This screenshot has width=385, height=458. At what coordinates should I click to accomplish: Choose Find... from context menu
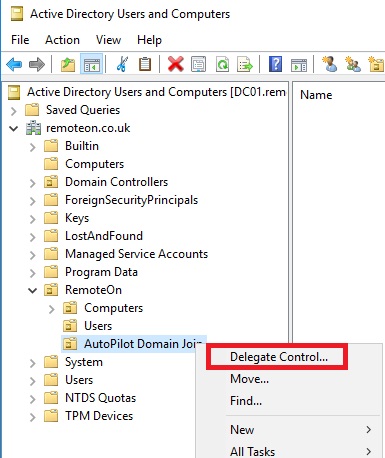(246, 401)
